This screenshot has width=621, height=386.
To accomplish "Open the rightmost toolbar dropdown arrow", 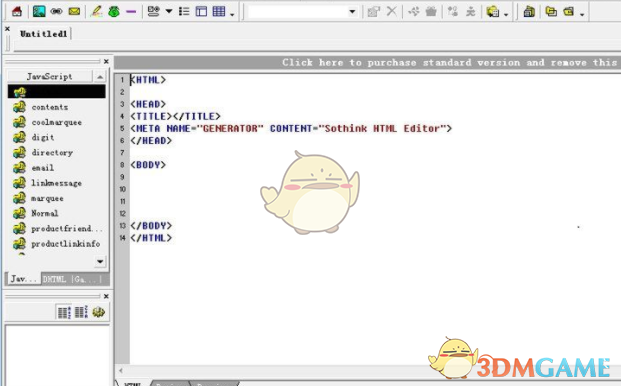I will tap(582, 15).
